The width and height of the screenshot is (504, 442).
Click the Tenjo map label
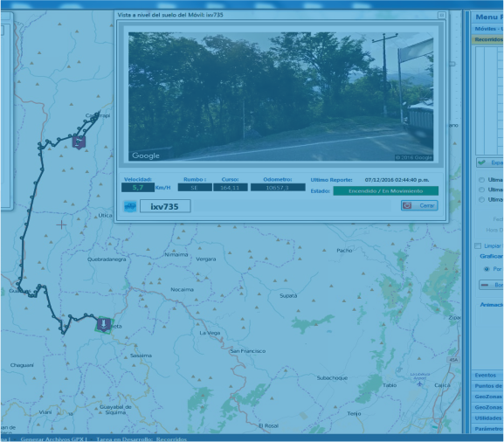(354, 414)
